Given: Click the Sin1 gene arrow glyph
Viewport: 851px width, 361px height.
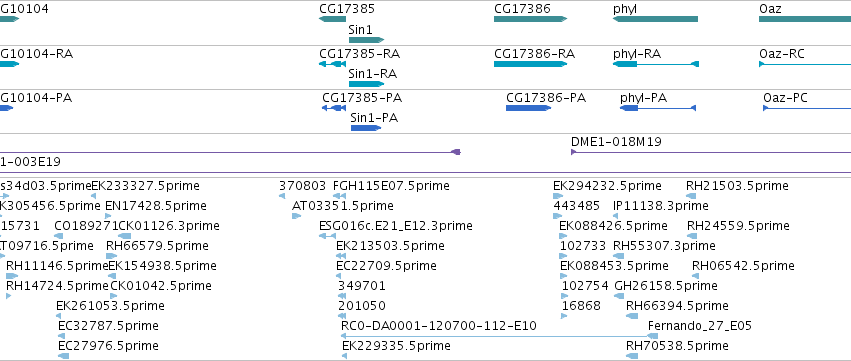Looking at the screenshot, I should (x=366, y=40).
